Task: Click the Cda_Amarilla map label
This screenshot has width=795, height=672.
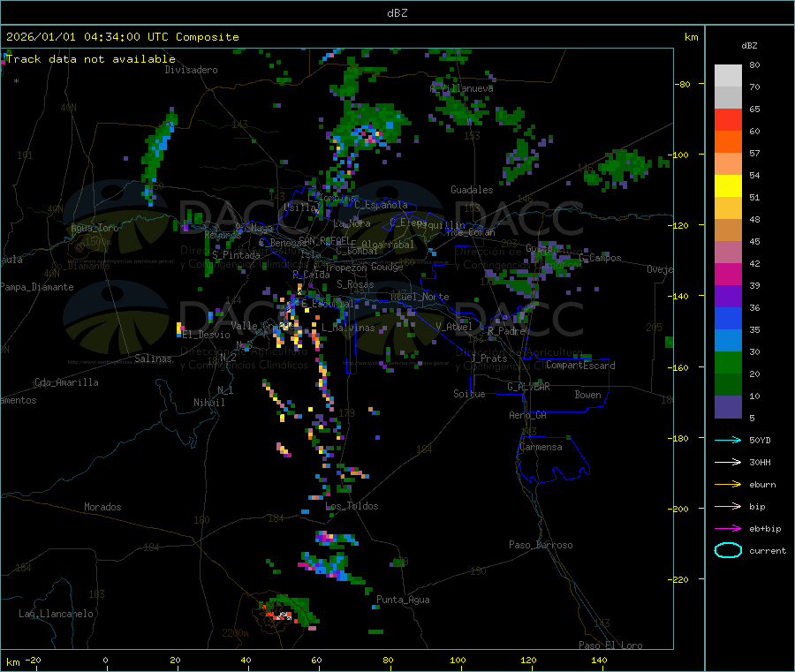Action: [x=66, y=382]
